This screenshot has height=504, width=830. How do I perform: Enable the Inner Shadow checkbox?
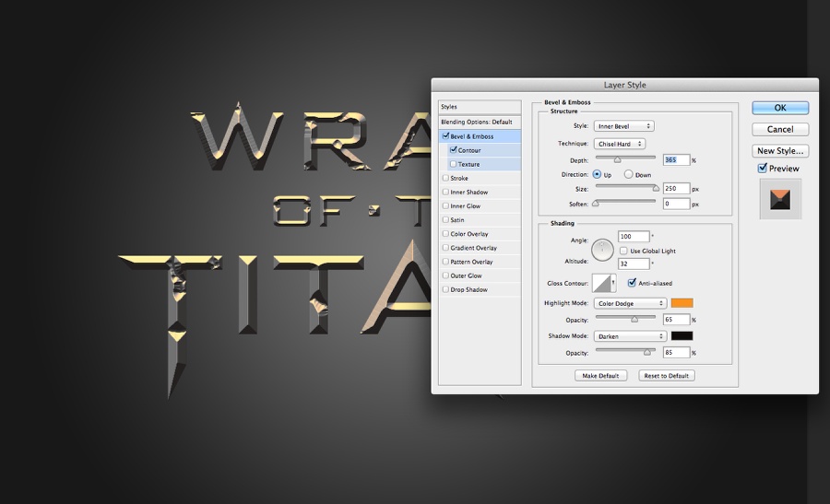(445, 192)
